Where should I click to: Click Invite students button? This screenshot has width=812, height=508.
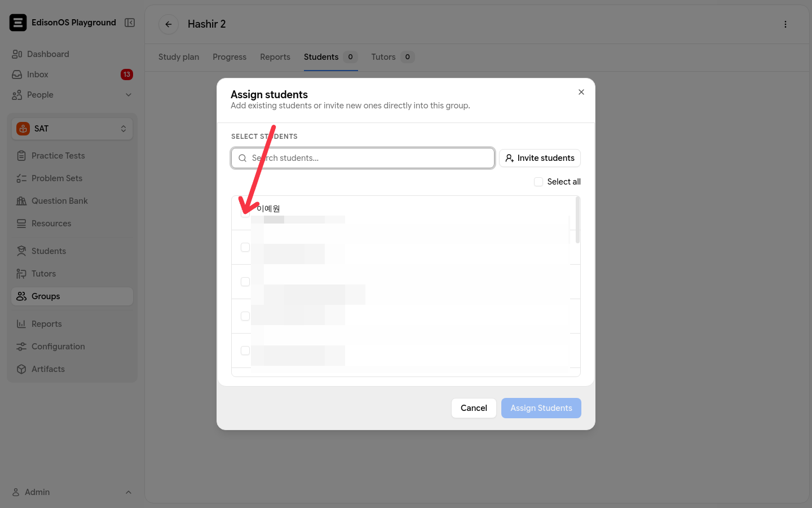coord(540,158)
